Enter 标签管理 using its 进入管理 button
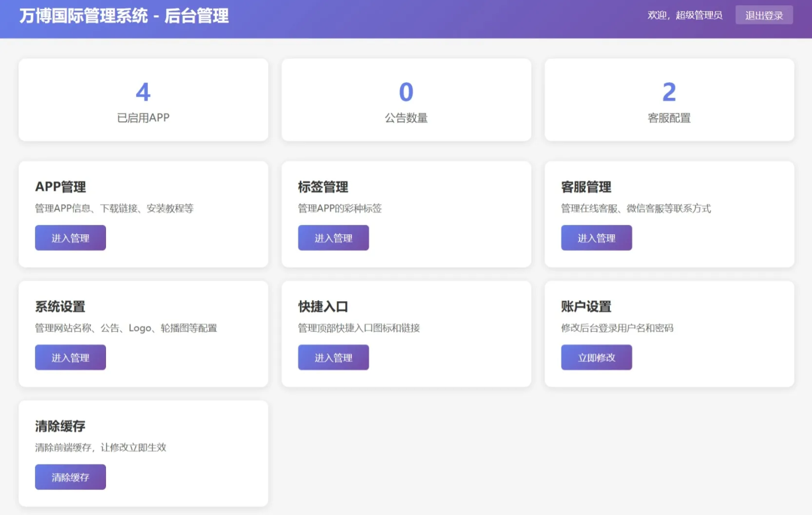The width and height of the screenshot is (812, 515). pyautogui.click(x=333, y=238)
